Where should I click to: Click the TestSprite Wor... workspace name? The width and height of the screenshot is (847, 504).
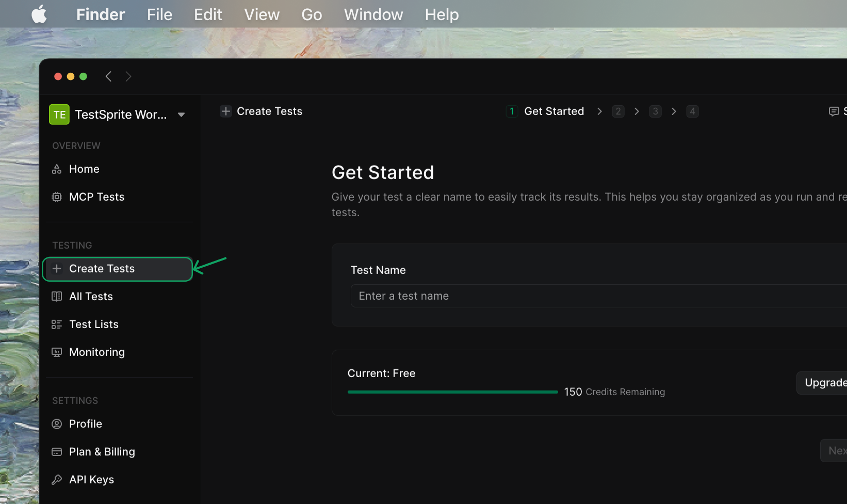pos(121,115)
